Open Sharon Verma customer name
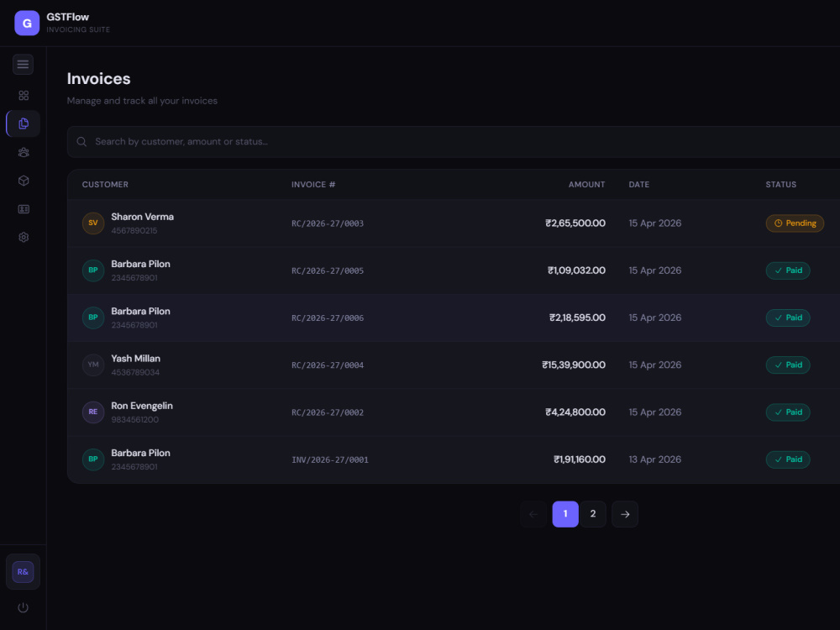Image resolution: width=840 pixels, height=630 pixels. tap(143, 217)
